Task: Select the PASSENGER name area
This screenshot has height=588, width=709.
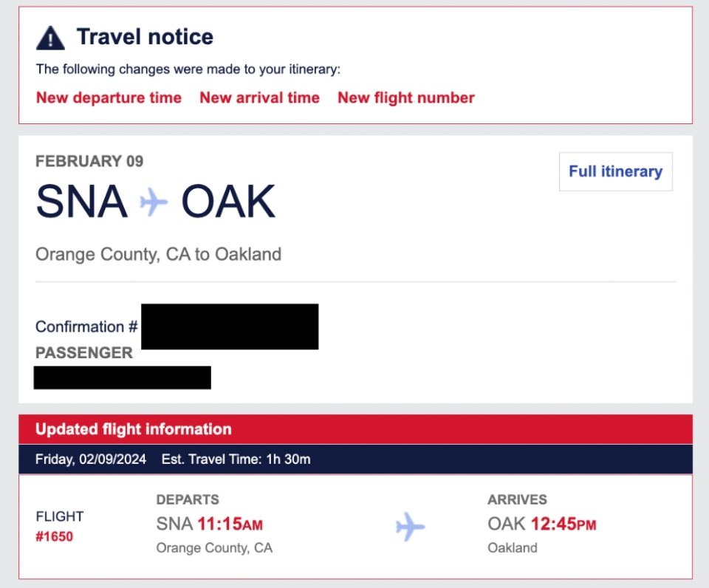Action: click(121, 377)
